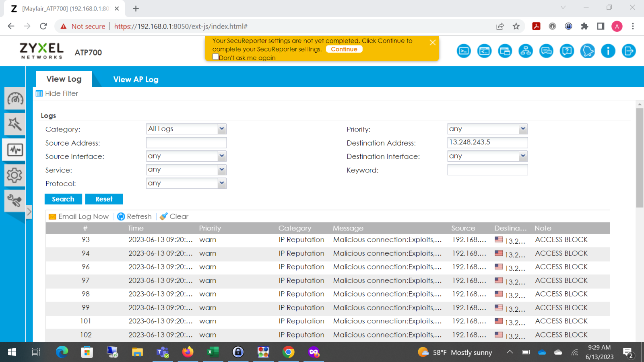Viewport: 644px width, 362px height.
Task: Click Continue in SecuReporter banner
Action: [344, 49]
